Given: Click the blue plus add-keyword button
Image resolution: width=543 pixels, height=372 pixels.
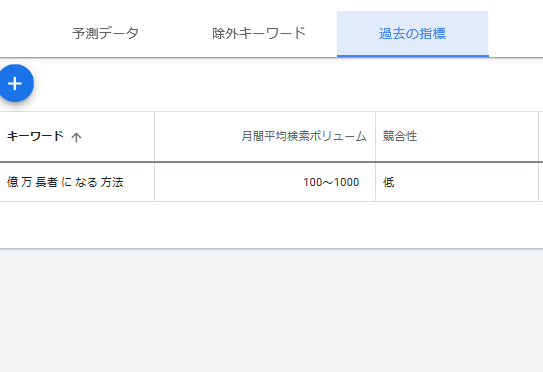Looking at the screenshot, I should tap(15, 83).
